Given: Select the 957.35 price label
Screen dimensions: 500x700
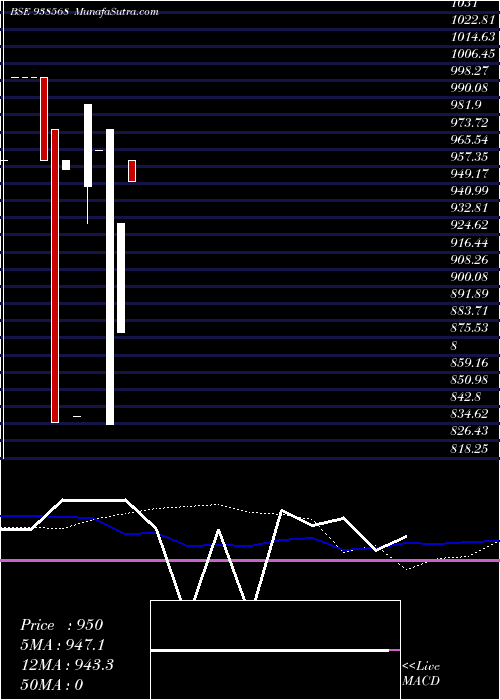Looking at the screenshot, I should pyautogui.click(x=469, y=157).
